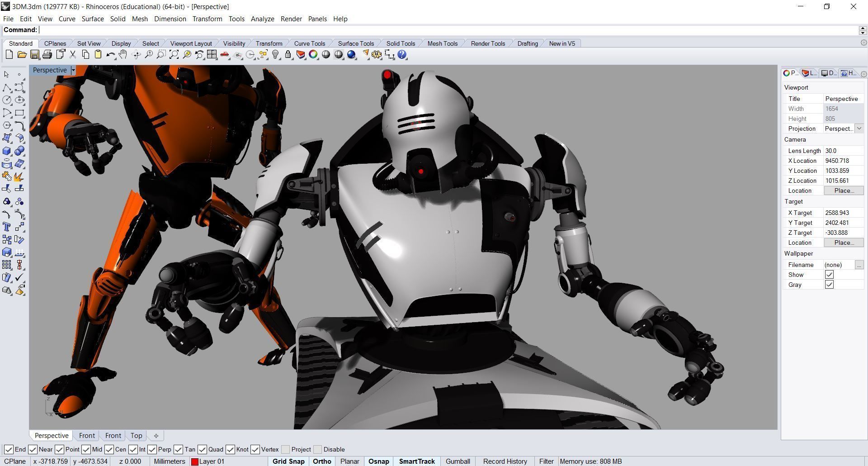The width and height of the screenshot is (868, 466).
Task: Open the Projection dropdown
Action: (x=859, y=128)
